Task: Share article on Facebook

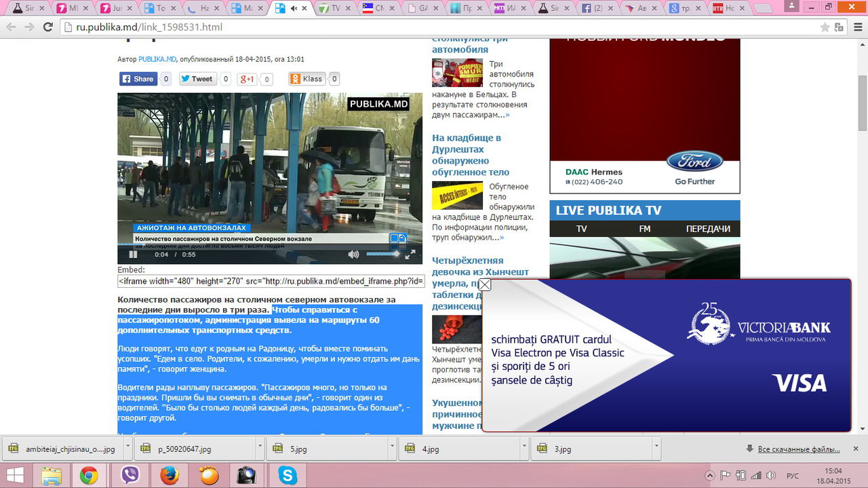Action: (138, 79)
